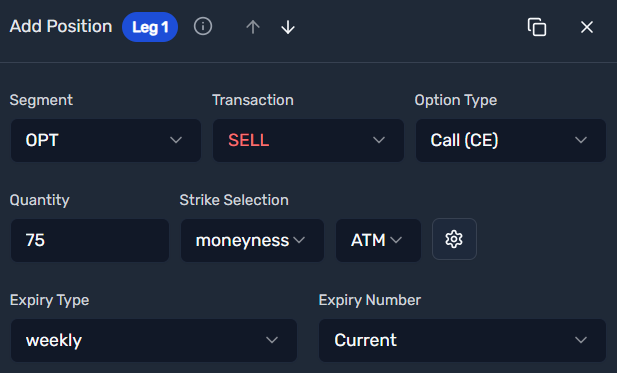Screen dimensions: 617x373
Task: Close the Add Position panel
Action: 587,27
